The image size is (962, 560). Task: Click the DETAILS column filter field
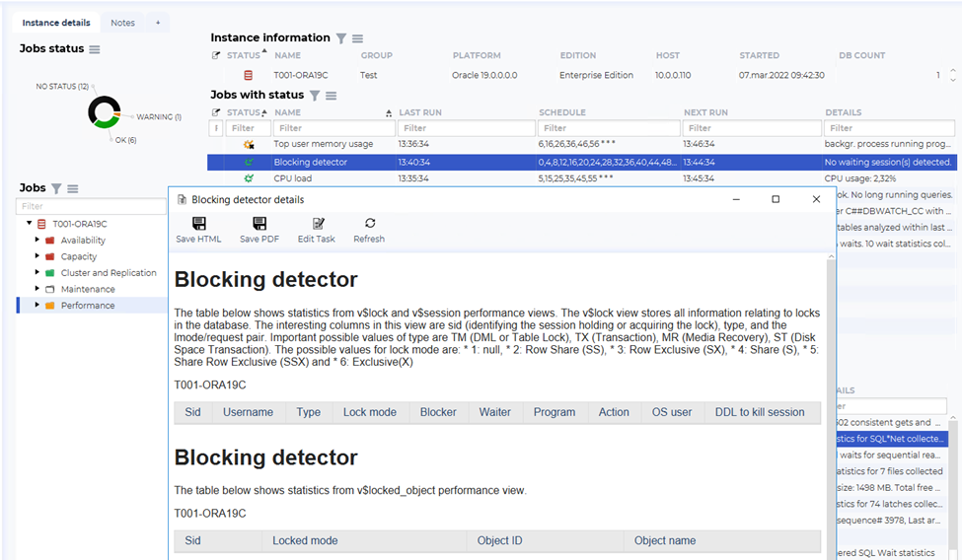pyautogui.click(x=889, y=128)
